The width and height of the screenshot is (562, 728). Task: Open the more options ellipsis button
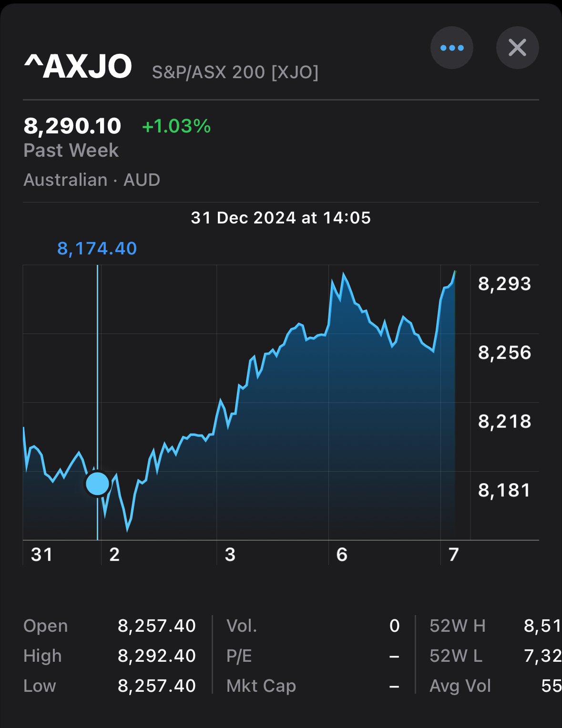(x=451, y=48)
